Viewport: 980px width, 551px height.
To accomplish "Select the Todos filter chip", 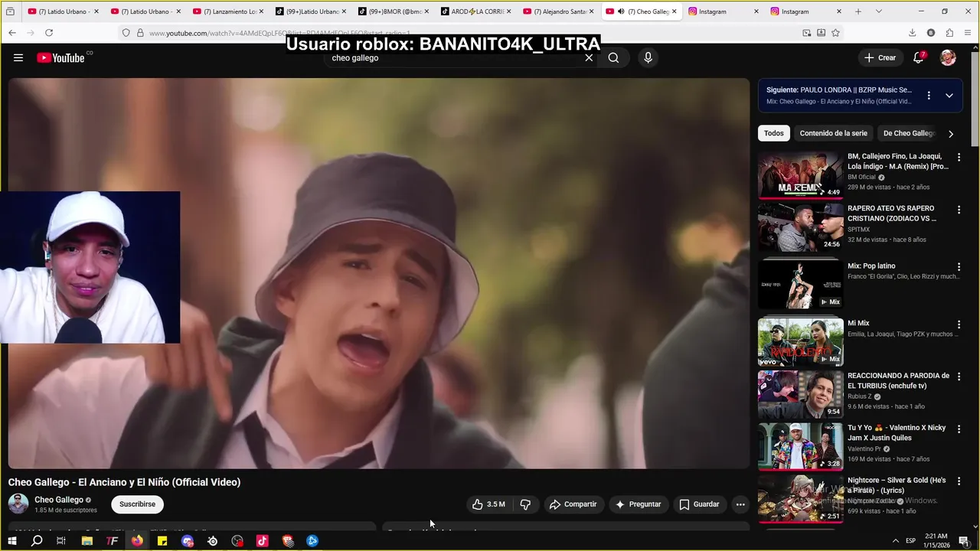I will click(774, 133).
